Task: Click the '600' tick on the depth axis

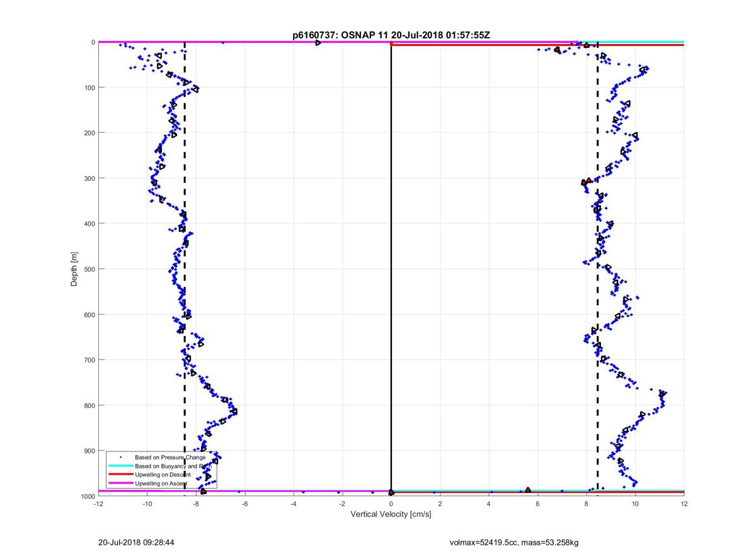Action: [89, 315]
